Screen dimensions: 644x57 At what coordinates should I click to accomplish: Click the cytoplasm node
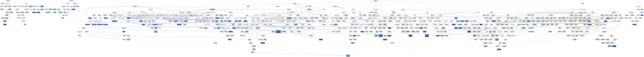click(x=59, y=9)
